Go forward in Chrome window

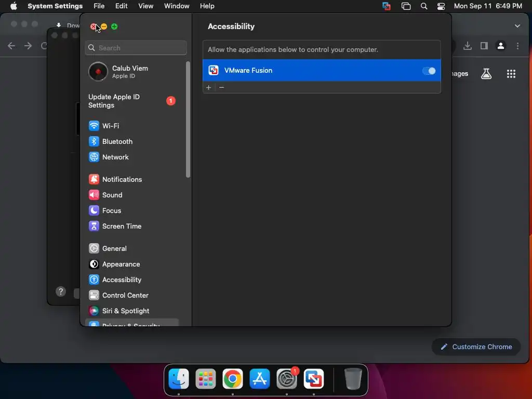point(28,46)
